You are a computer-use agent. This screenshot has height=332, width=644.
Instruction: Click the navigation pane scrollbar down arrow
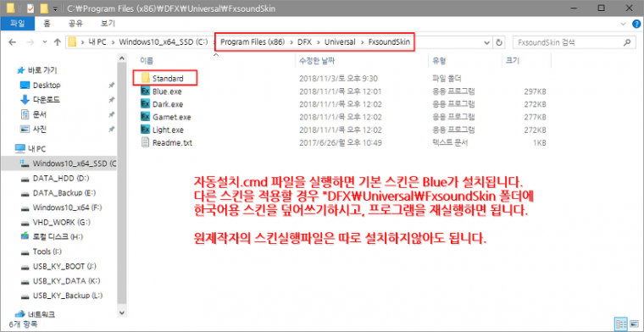pos(121,313)
